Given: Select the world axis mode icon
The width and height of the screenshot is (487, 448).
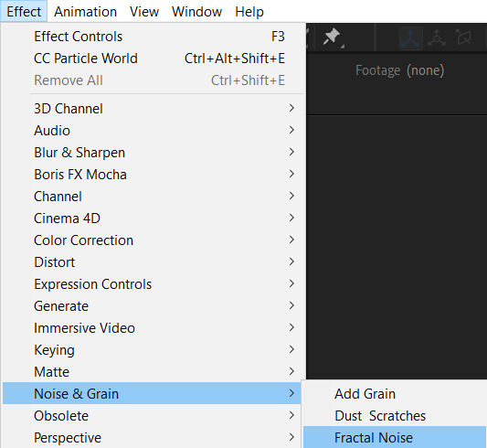Looking at the screenshot, I should click(x=437, y=37).
